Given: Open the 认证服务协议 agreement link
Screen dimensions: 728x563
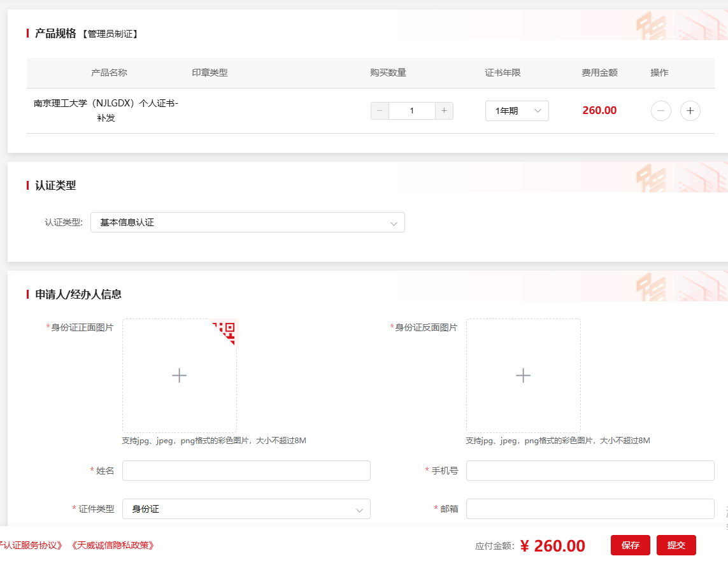Looking at the screenshot, I should 32,545.
